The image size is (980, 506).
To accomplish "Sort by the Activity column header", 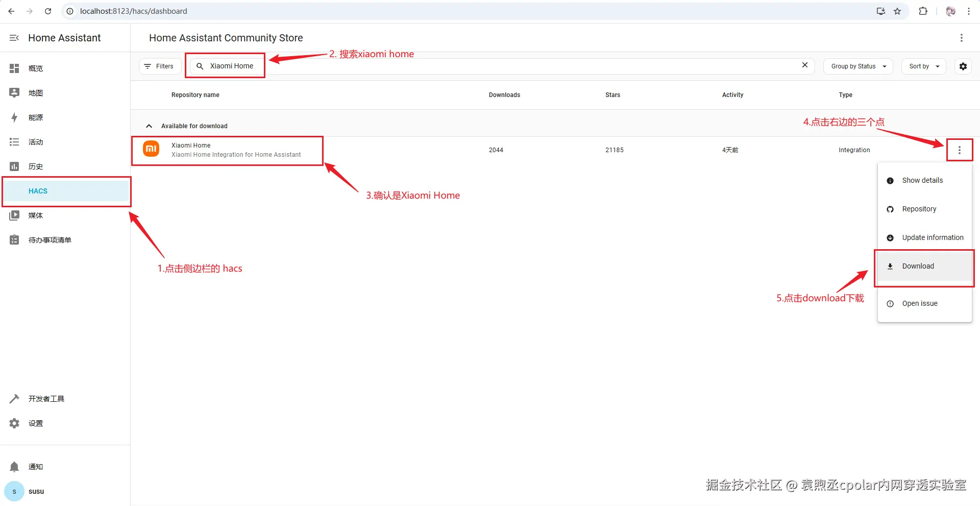I will point(732,95).
